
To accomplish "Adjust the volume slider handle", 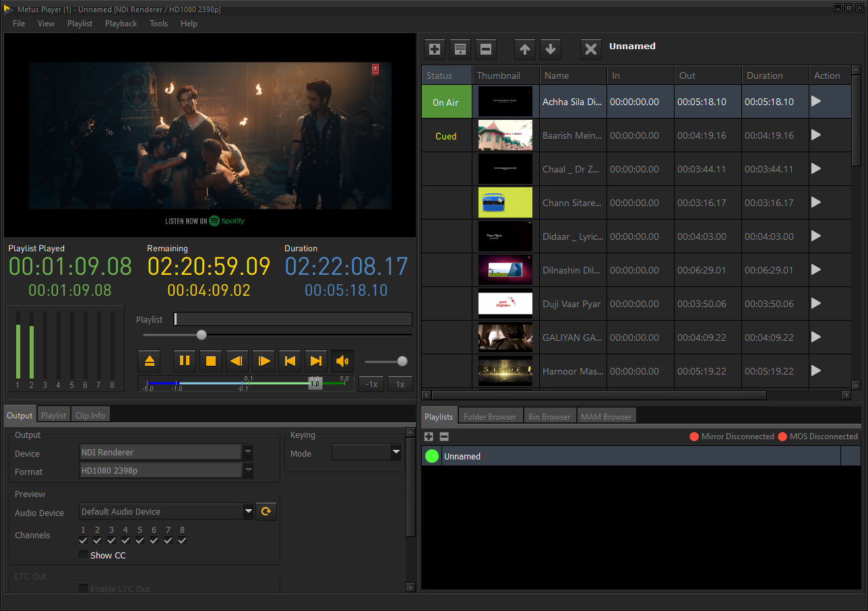I will (x=402, y=361).
